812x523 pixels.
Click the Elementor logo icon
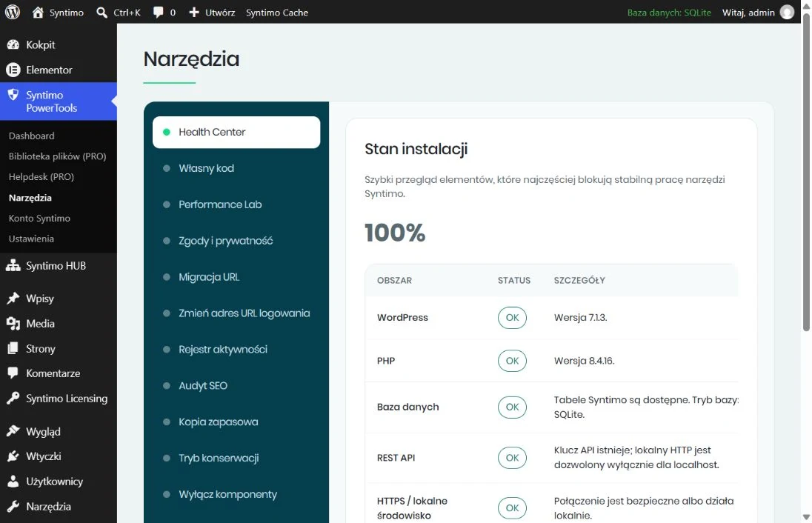(x=13, y=70)
